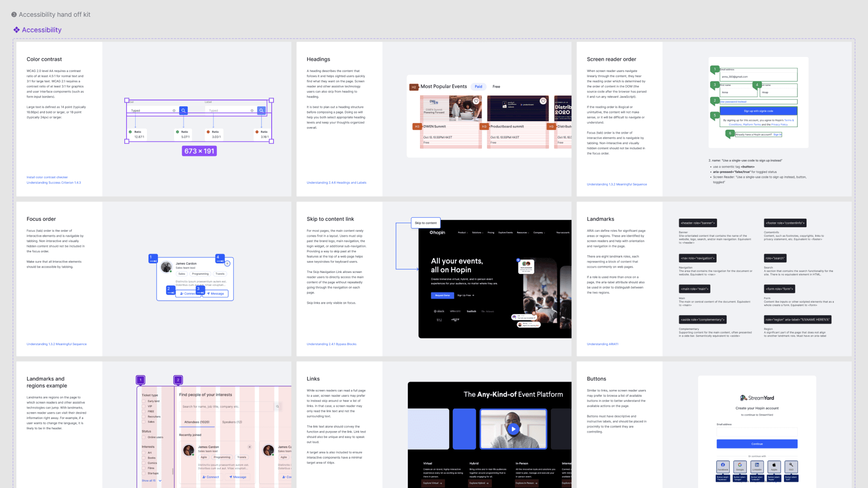Viewport: 868px width, 488px height.
Task: Click Sign Up Free beside Request Demo
Action: click(466, 296)
